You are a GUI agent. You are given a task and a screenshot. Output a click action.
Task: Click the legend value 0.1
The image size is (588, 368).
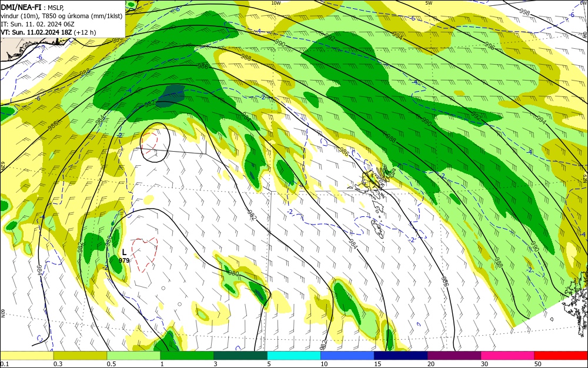(x=4, y=364)
